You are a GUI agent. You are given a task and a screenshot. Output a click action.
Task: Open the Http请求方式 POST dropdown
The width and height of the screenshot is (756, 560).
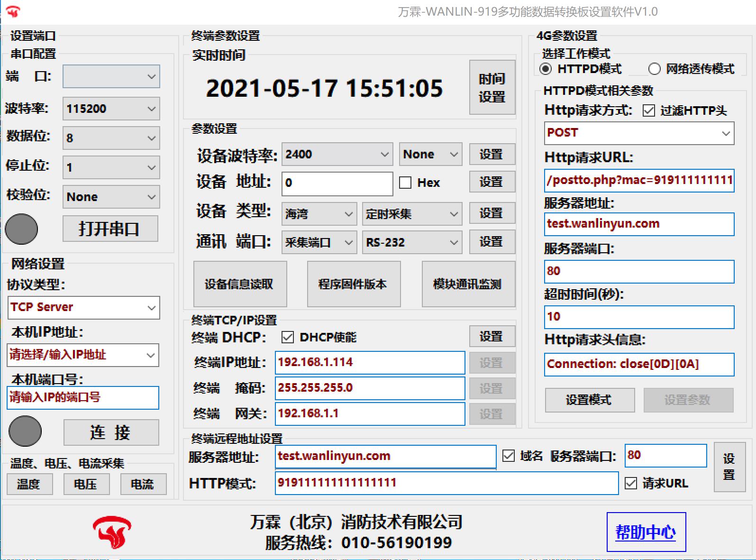639,133
